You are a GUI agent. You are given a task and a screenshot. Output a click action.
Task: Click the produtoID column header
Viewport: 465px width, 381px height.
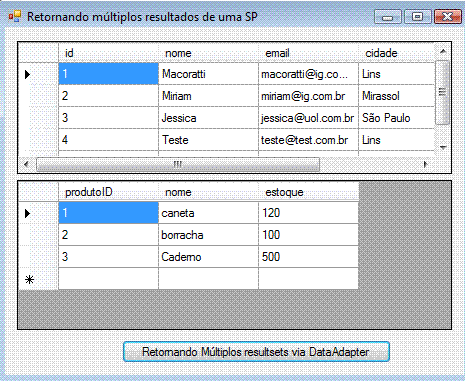tap(108, 192)
